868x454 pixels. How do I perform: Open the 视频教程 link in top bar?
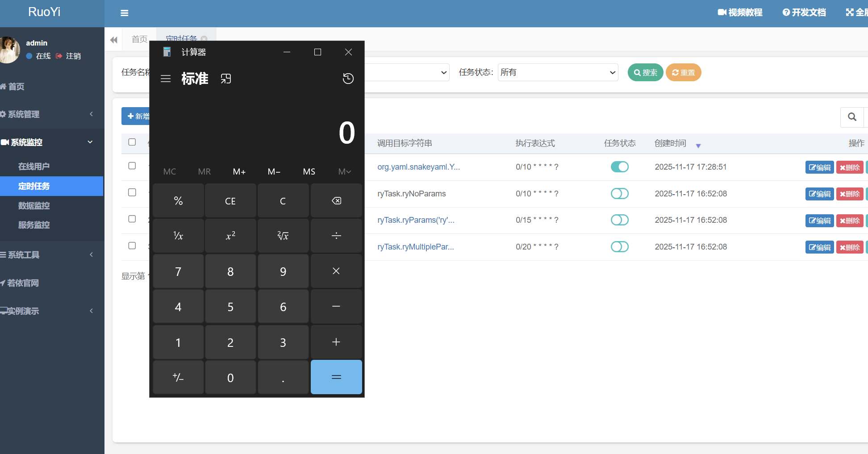pos(740,12)
